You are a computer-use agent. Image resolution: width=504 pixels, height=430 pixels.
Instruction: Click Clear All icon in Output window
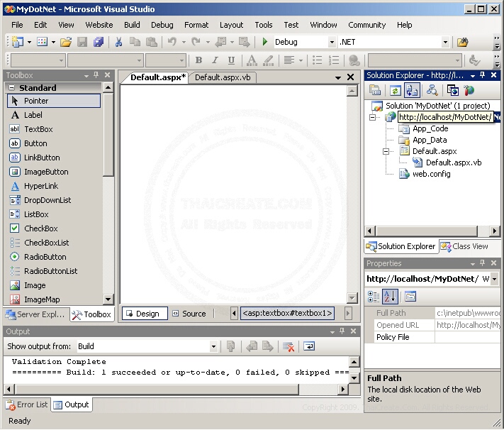(x=289, y=347)
